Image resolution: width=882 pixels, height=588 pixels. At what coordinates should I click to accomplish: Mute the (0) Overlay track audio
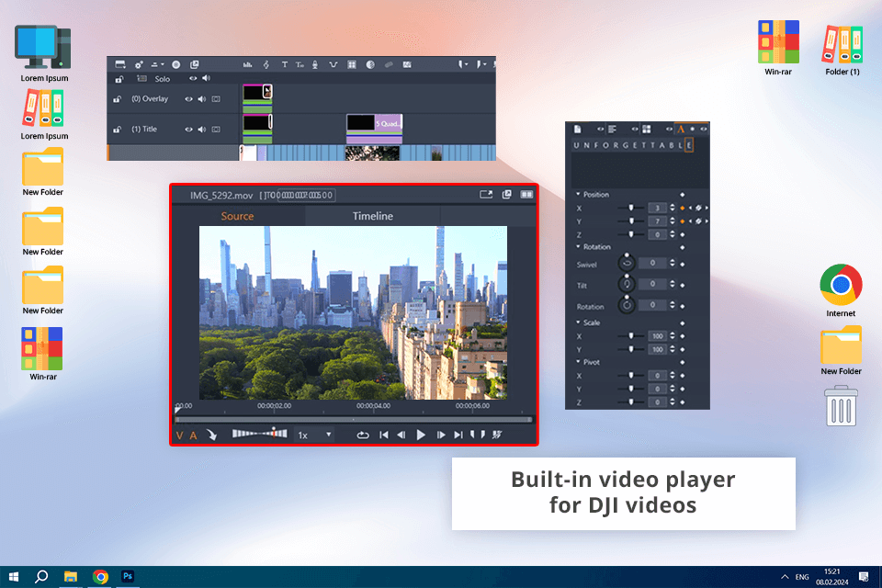coord(202,99)
